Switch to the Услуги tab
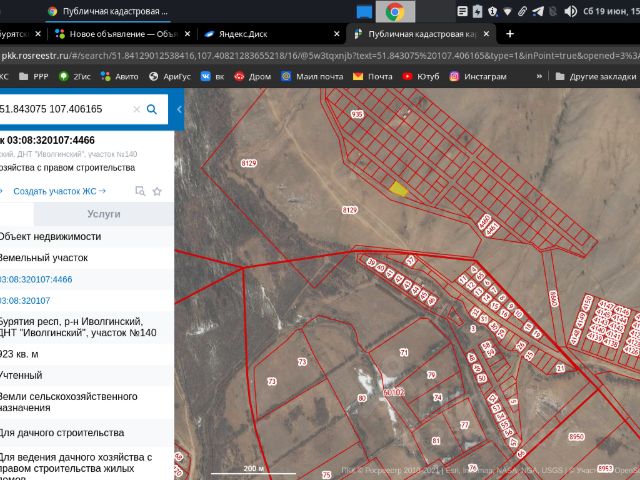640x480 pixels. coord(103,214)
